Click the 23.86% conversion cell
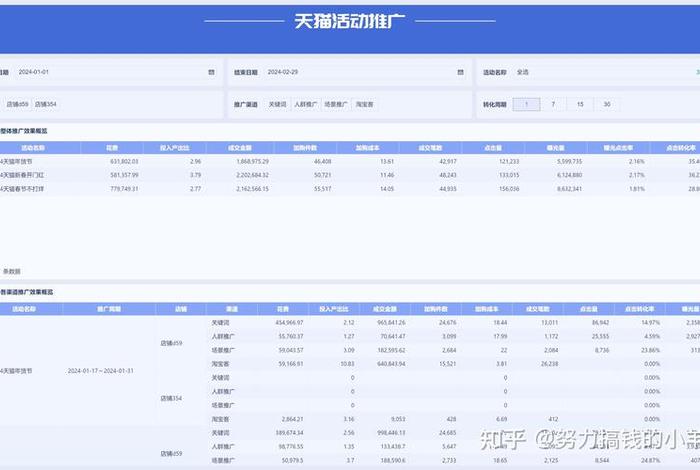The width and height of the screenshot is (700, 470). point(651,350)
